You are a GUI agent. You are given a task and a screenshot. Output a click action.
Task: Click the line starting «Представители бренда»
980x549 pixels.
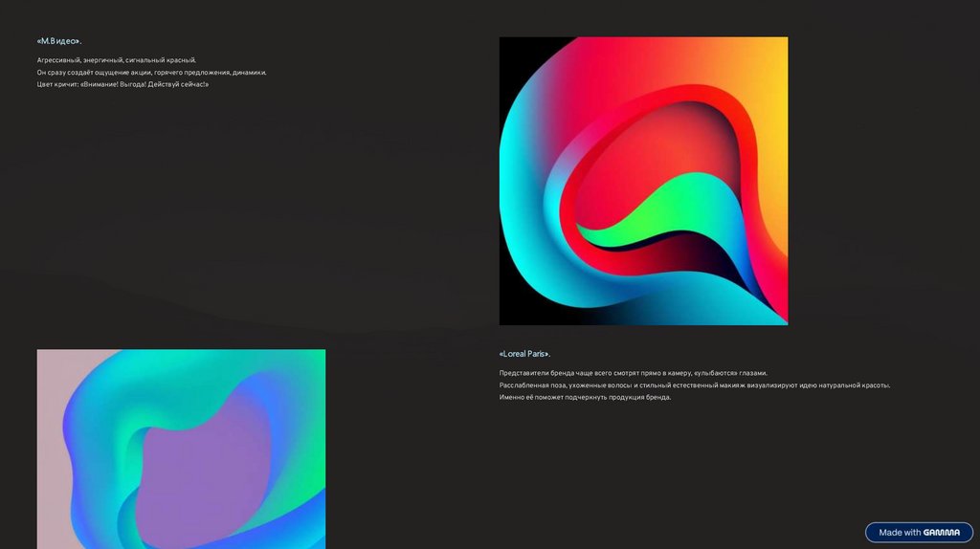coord(634,373)
